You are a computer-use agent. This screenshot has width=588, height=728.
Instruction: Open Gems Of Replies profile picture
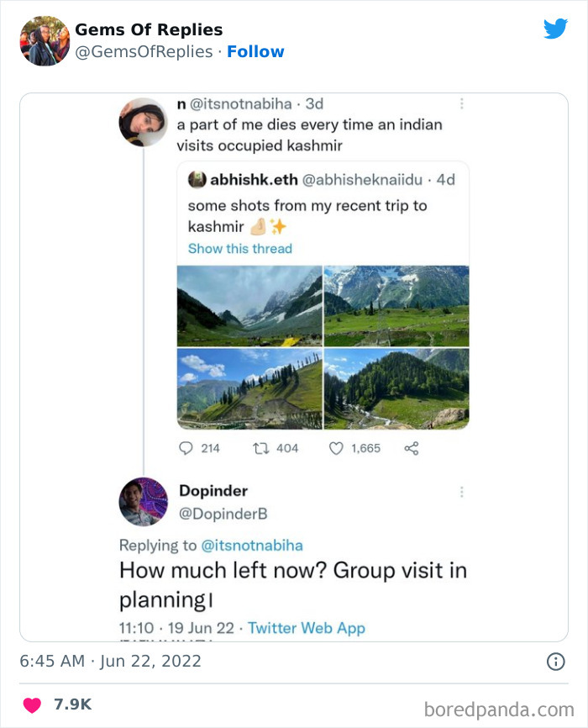45,40
